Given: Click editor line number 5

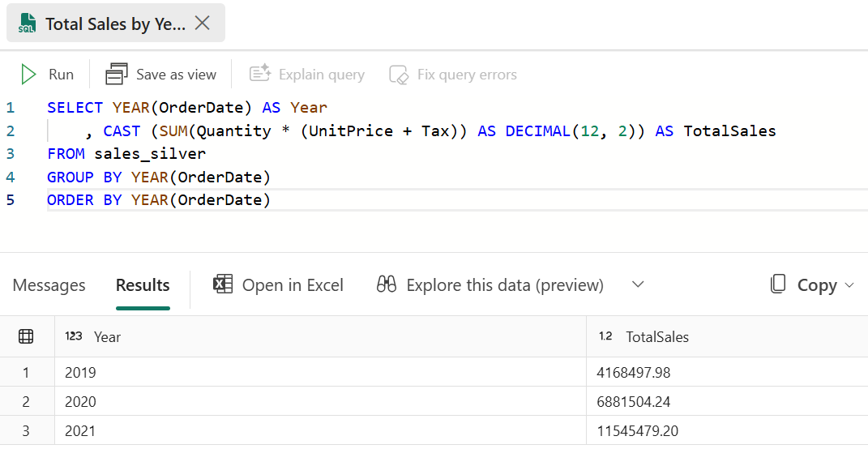Looking at the screenshot, I should tap(11, 200).
